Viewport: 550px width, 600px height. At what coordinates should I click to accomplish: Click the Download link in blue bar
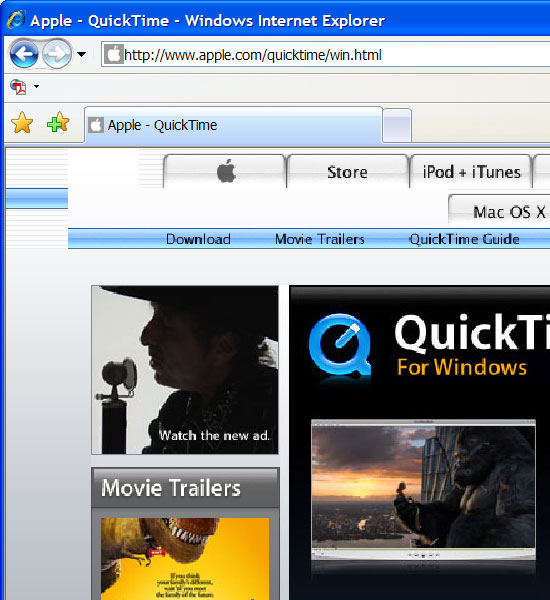click(198, 239)
